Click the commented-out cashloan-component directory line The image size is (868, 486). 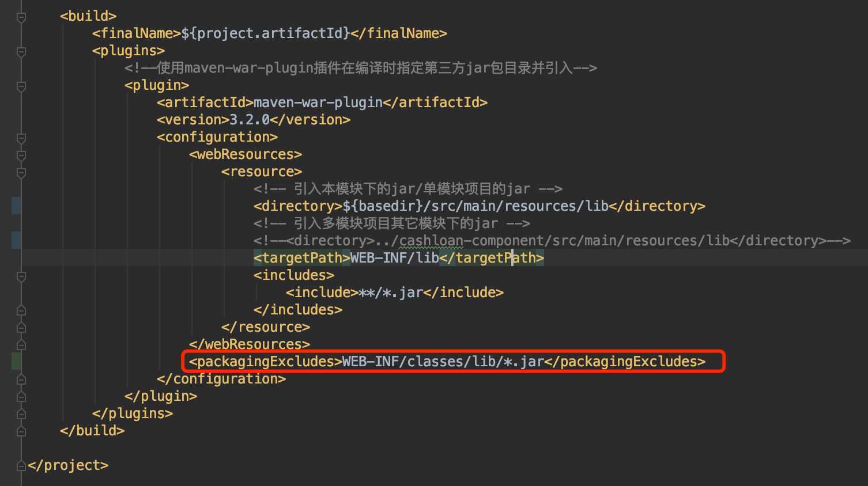click(x=552, y=241)
